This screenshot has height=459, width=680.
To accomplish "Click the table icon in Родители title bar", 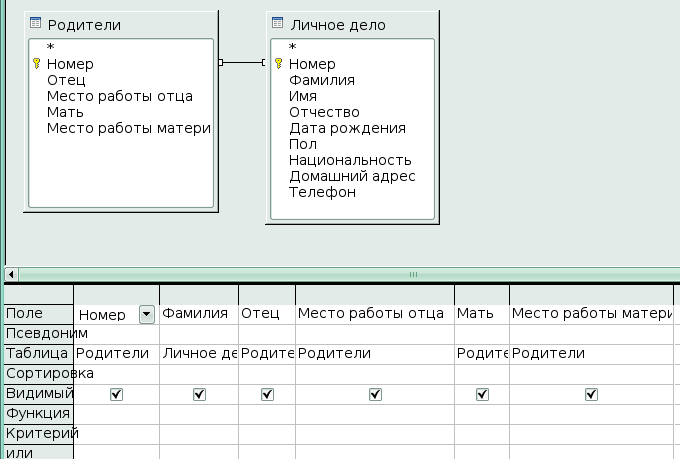I will pyautogui.click(x=36, y=24).
